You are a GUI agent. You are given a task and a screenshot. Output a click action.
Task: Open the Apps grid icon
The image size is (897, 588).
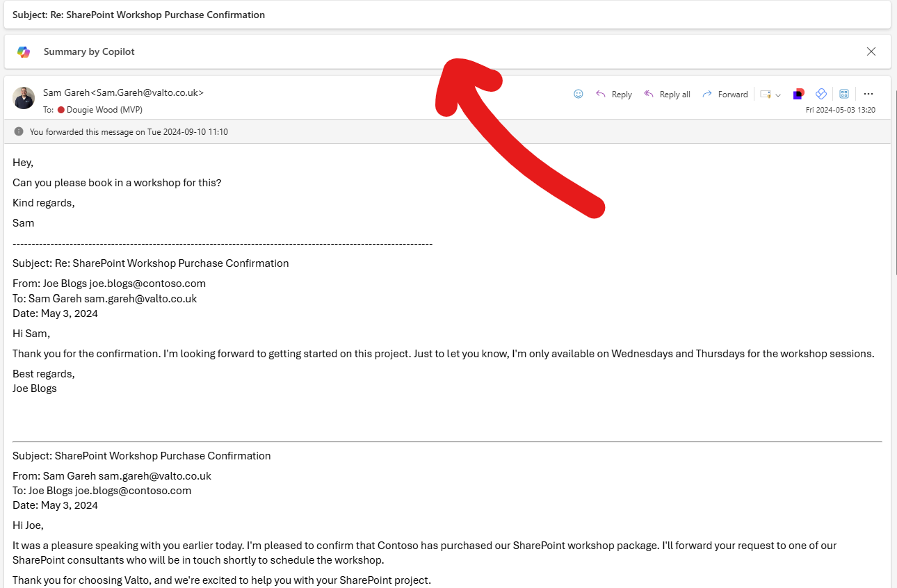[844, 94]
